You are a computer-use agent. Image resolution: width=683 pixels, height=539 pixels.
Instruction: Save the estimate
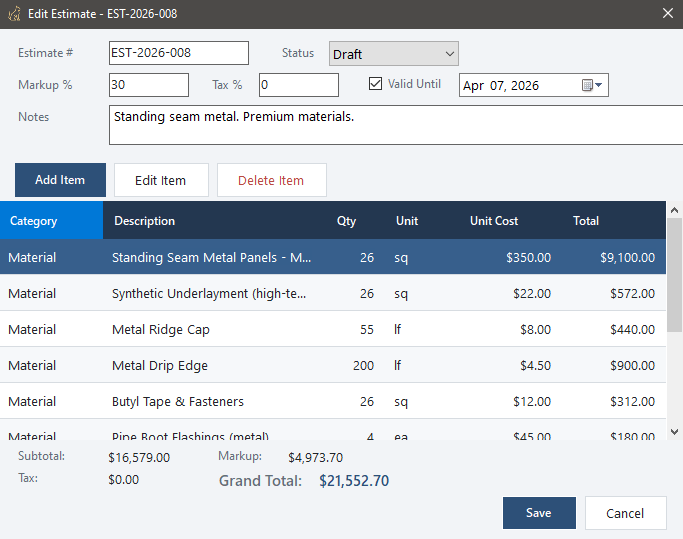click(538, 513)
